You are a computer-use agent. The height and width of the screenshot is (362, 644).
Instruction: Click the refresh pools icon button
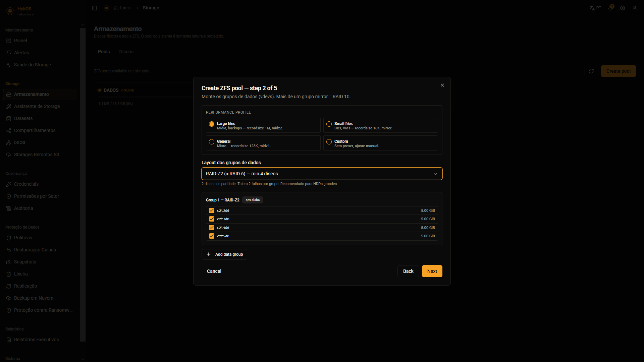point(591,71)
